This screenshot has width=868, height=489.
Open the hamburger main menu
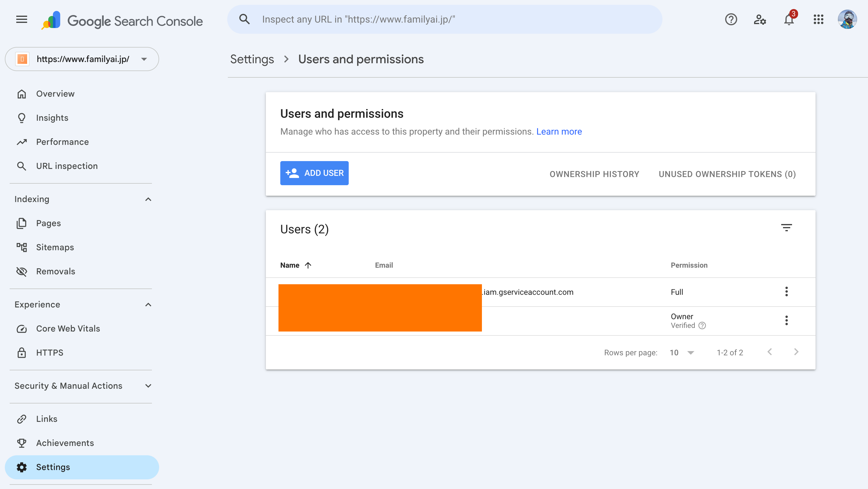(22, 20)
